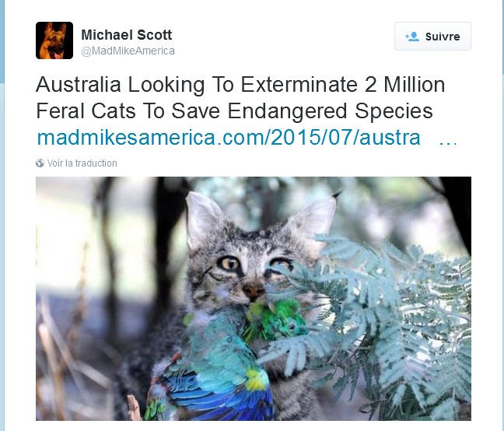Open the German shepherd profile avatar
The image size is (504, 431).
click(54, 40)
